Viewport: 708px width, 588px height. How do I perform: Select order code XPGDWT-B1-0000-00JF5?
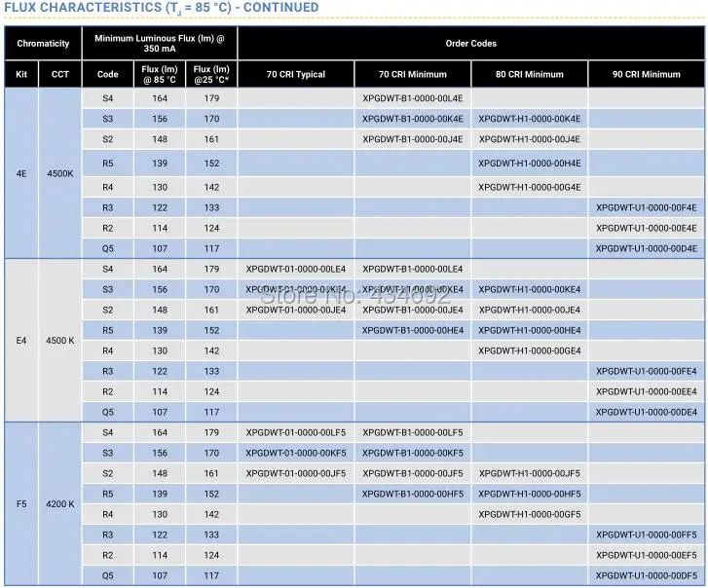coord(412,473)
